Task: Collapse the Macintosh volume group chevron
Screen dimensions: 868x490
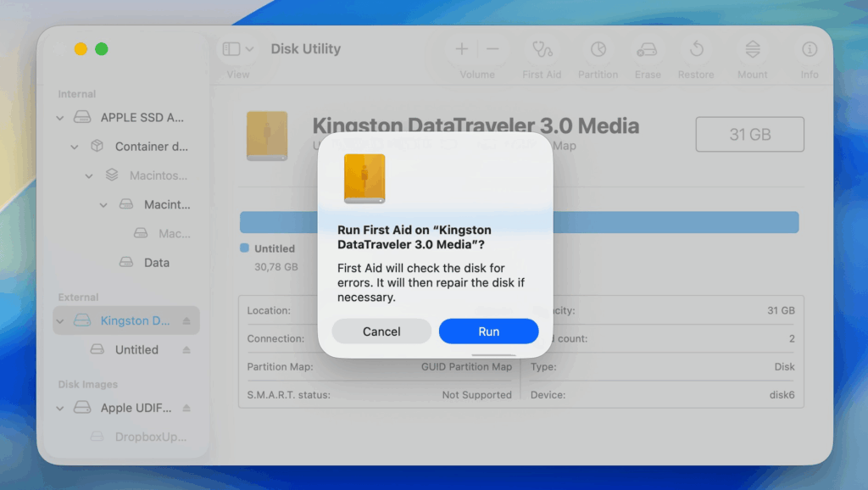Action: (88, 176)
